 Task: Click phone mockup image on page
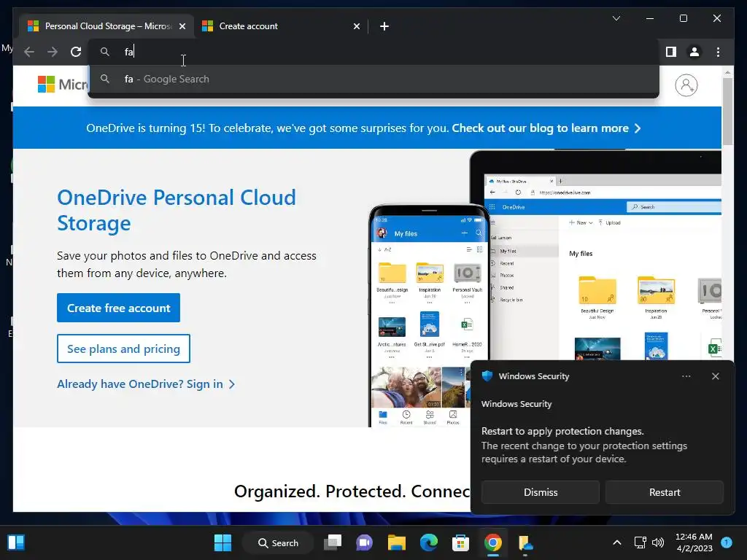429,316
